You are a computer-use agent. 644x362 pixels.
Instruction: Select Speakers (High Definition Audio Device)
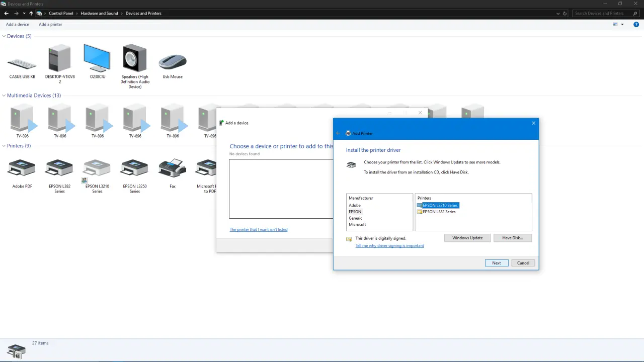(x=135, y=66)
